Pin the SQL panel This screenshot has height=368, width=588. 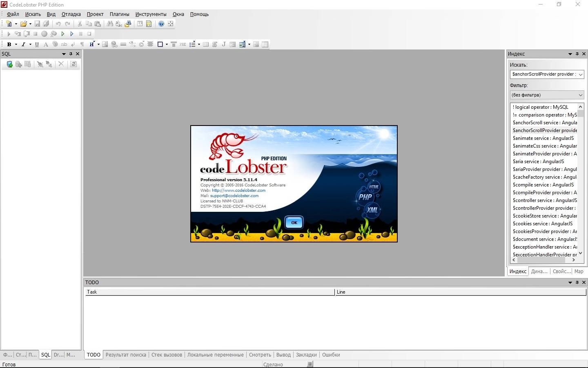click(x=71, y=54)
